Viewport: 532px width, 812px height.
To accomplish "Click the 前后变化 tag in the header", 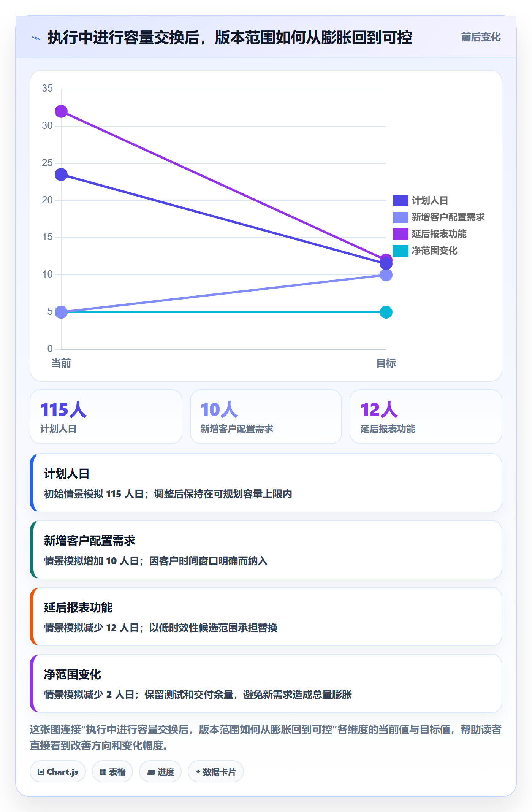I will pyautogui.click(x=481, y=37).
